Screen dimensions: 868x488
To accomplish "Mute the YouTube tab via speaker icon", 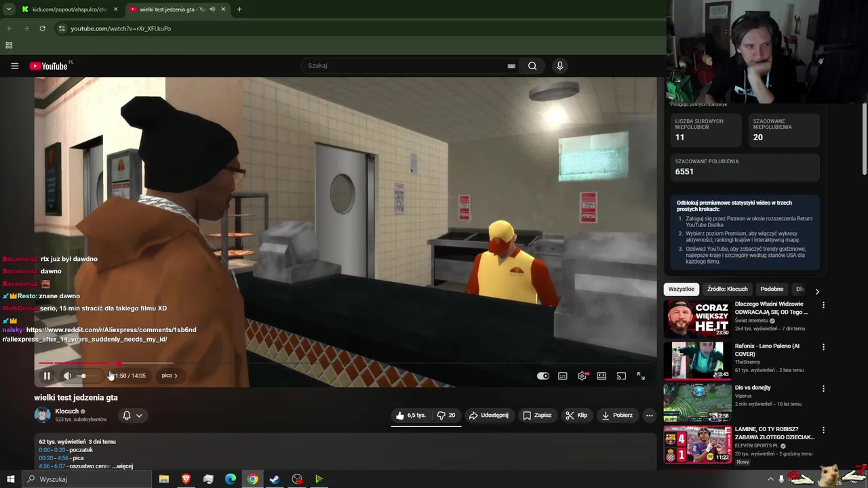I will (x=212, y=9).
